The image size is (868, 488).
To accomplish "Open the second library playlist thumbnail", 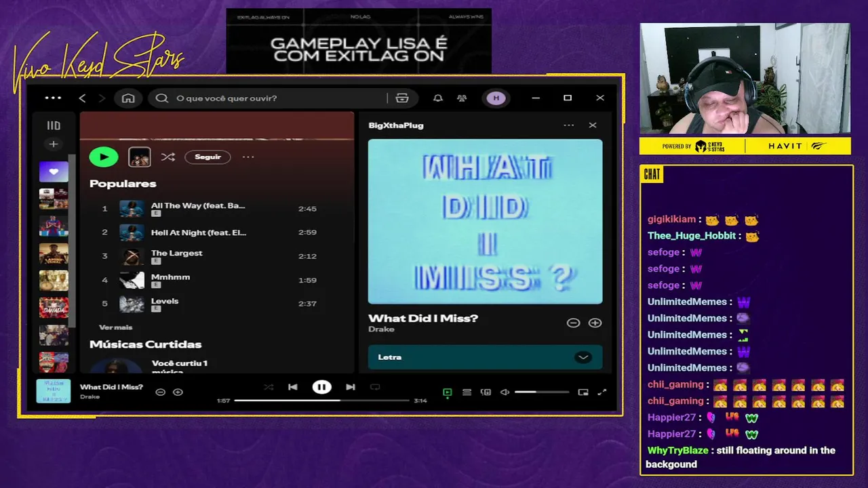I will point(54,199).
